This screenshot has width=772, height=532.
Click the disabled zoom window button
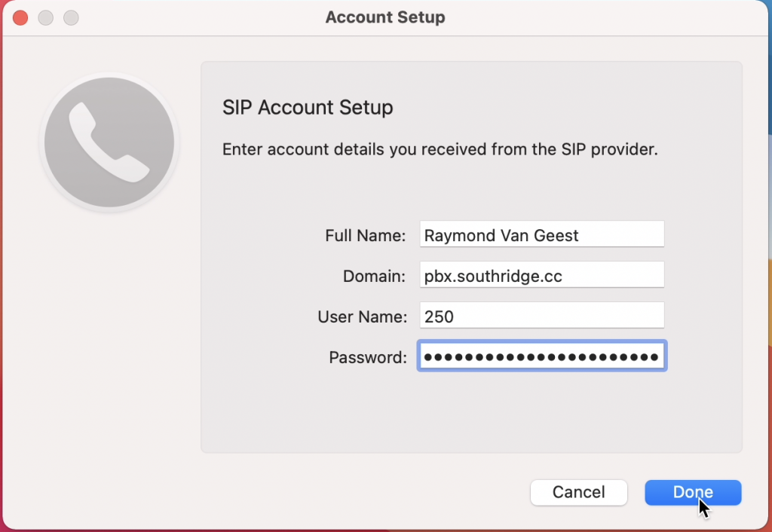click(x=70, y=17)
